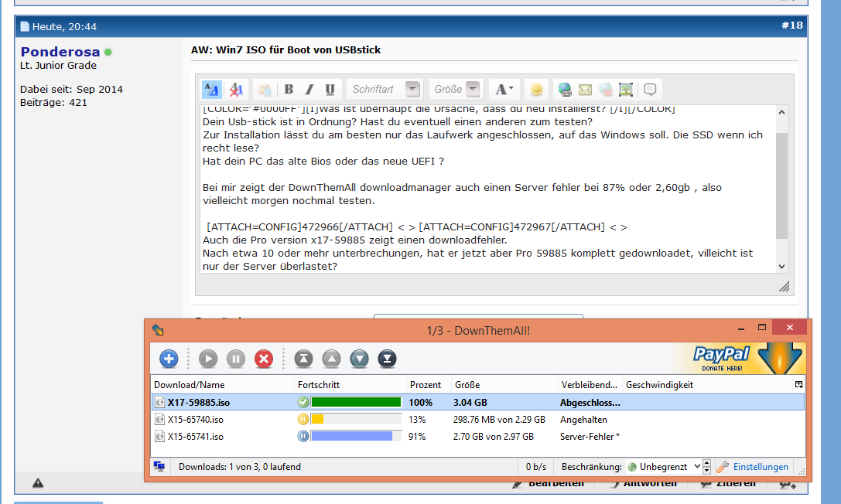Click blue paused icon of X15-65741.iso
The image size is (841, 504).
303,437
